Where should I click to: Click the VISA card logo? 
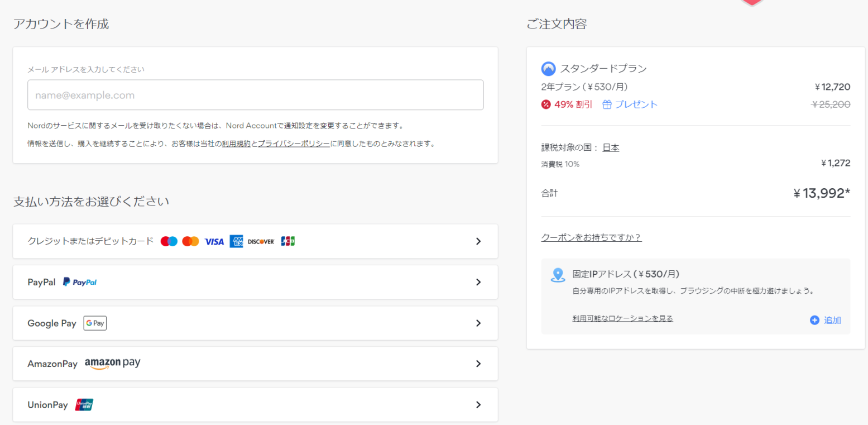[214, 241]
